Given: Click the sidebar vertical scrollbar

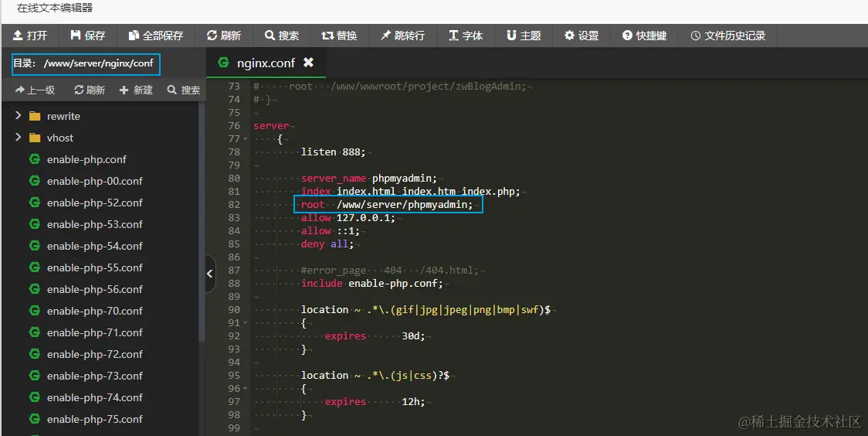Looking at the screenshot, I should (202, 222).
